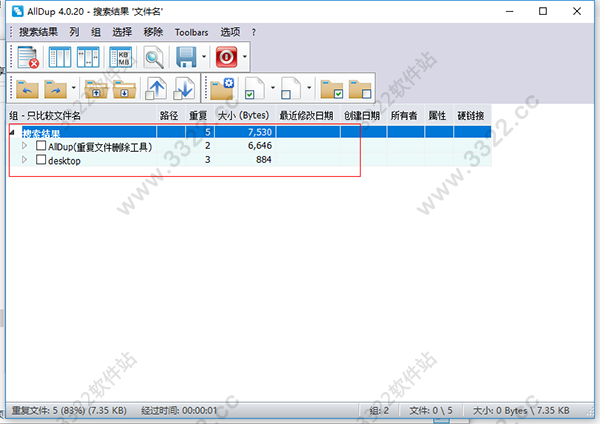Sort by the 大小 (Bytes) column header
This screenshot has width=600, height=424.
pos(244,116)
